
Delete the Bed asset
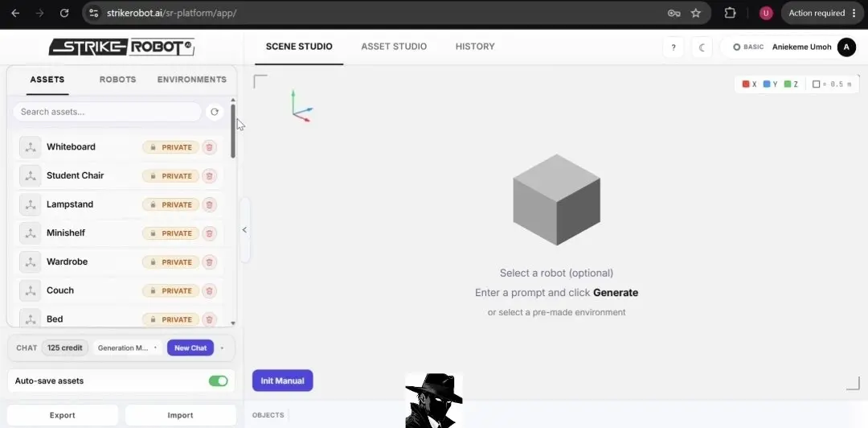209,319
